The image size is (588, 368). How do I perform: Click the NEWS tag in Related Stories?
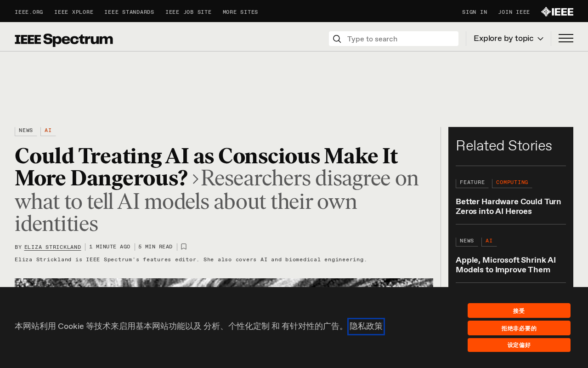point(467,241)
